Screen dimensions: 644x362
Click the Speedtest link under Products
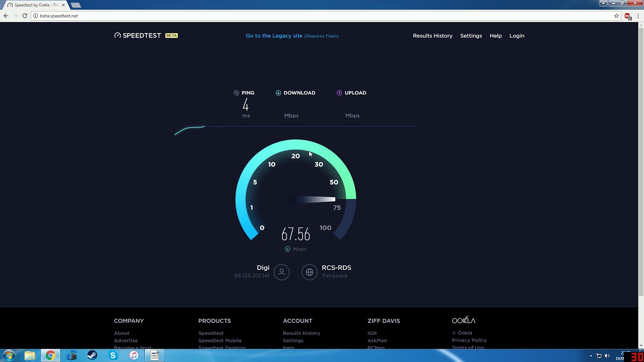(211, 333)
